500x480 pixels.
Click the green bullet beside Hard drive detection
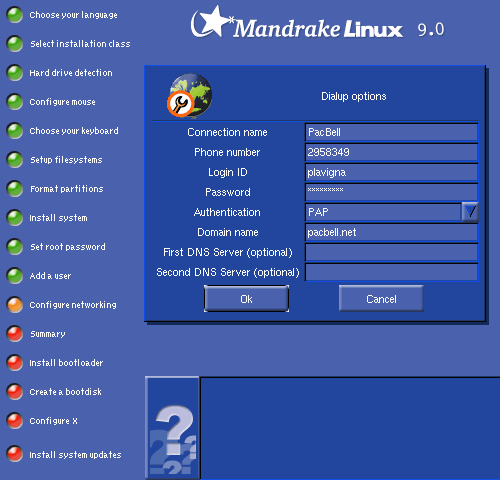click(15, 73)
